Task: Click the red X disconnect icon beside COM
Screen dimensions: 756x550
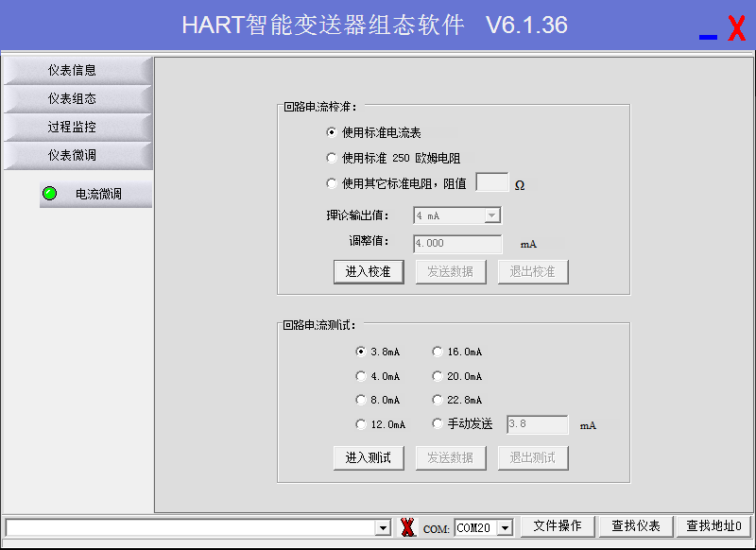Action: (x=407, y=527)
